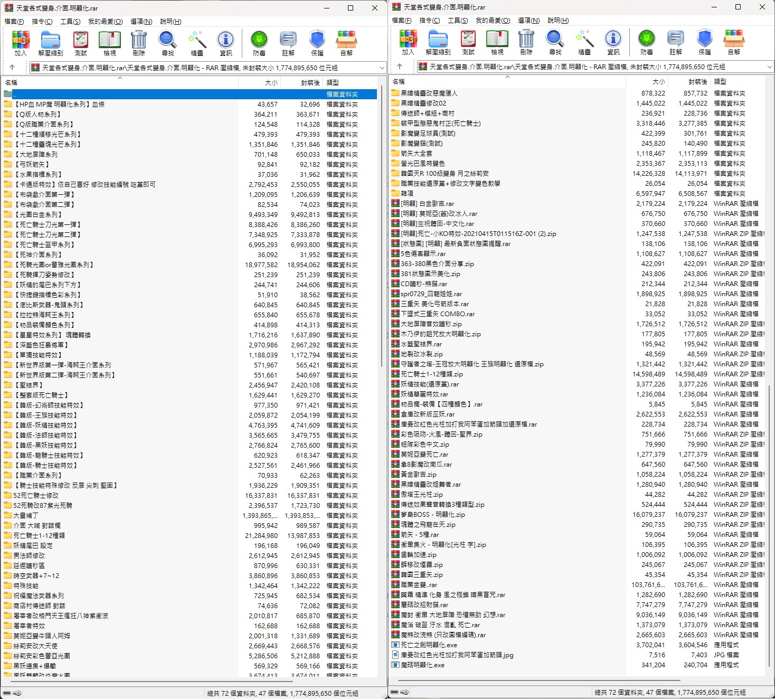Sort by 大小 column in right window
The image size is (775, 700).
(647, 82)
